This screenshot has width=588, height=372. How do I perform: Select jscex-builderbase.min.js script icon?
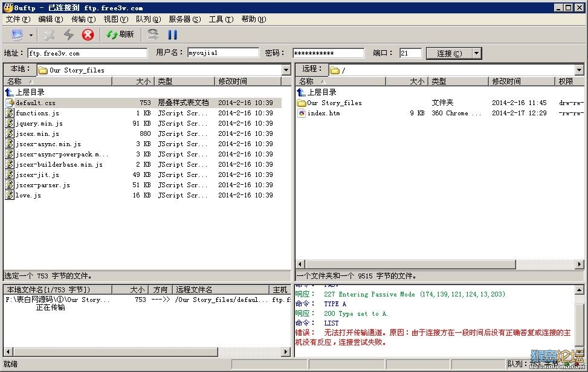tap(10, 164)
